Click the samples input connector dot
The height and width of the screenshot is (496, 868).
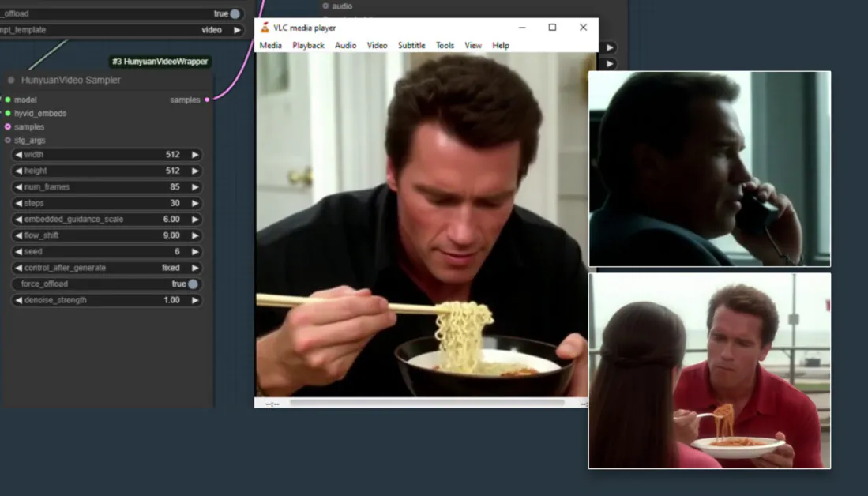(x=8, y=127)
